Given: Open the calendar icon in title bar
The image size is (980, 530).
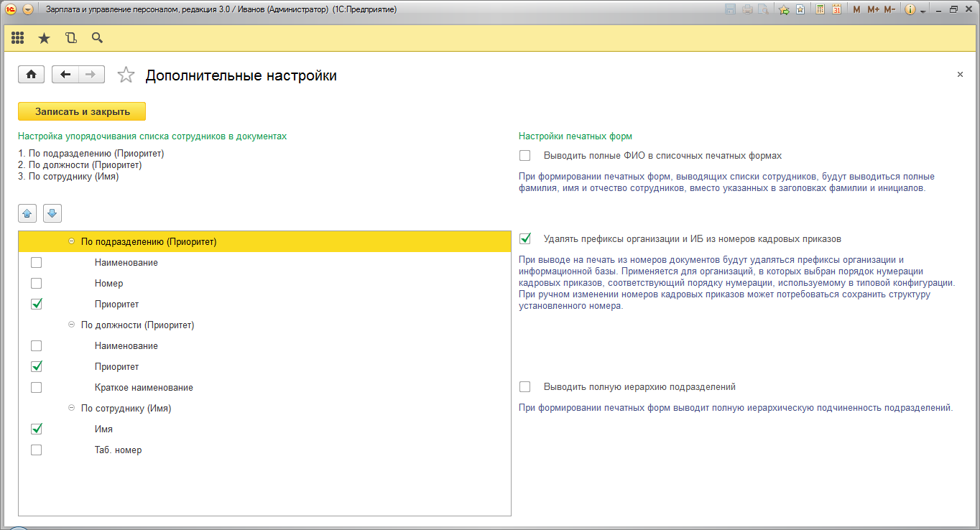Looking at the screenshot, I should tap(836, 9).
